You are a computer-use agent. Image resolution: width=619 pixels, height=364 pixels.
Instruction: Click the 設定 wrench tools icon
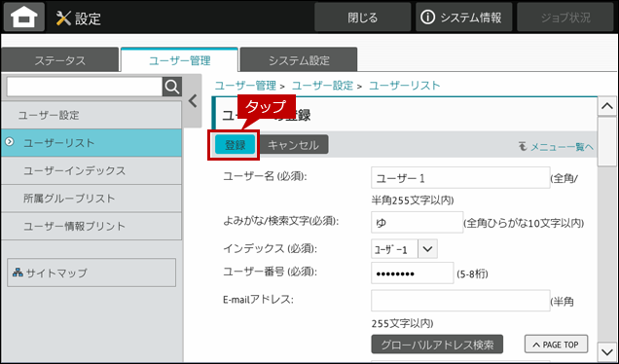(63, 18)
